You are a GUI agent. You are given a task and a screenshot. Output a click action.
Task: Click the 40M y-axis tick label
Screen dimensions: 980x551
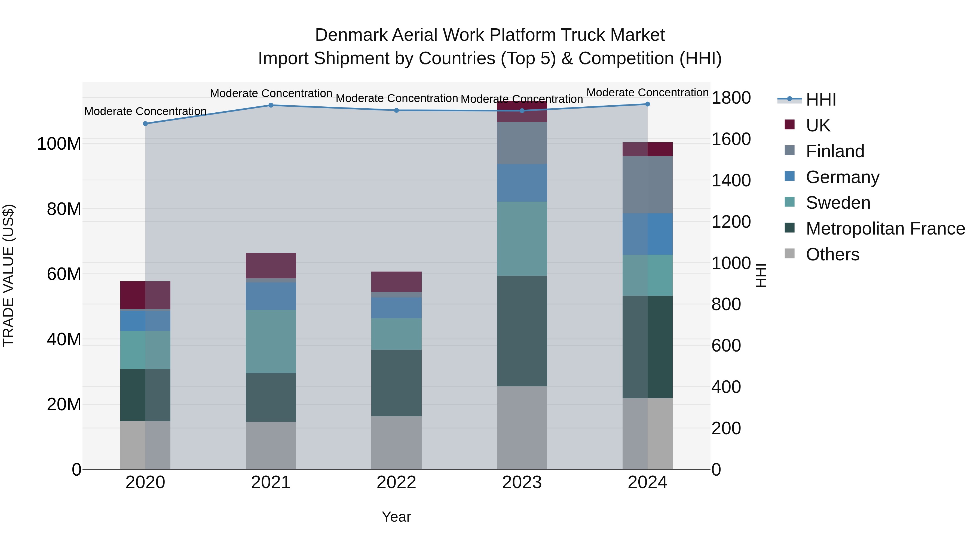pos(64,339)
